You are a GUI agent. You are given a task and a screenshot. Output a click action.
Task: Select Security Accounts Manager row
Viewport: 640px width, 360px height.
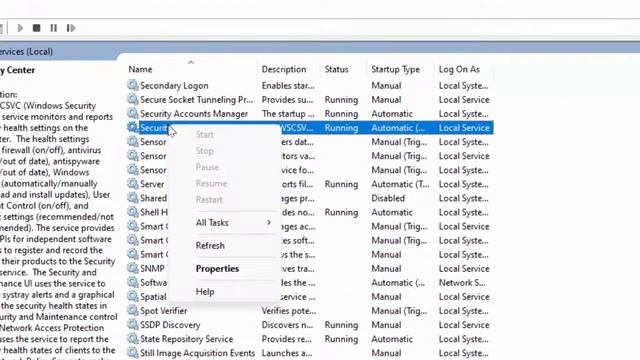(x=194, y=113)
